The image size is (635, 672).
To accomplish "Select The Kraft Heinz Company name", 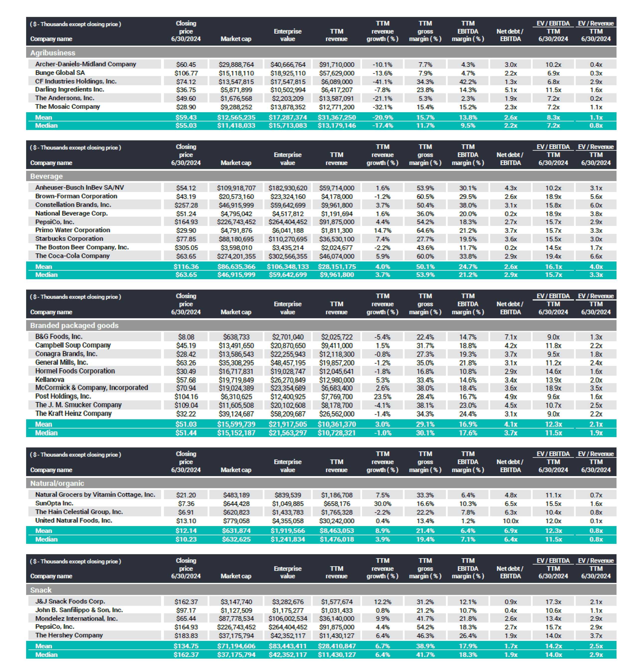I will tap(73, 413).
